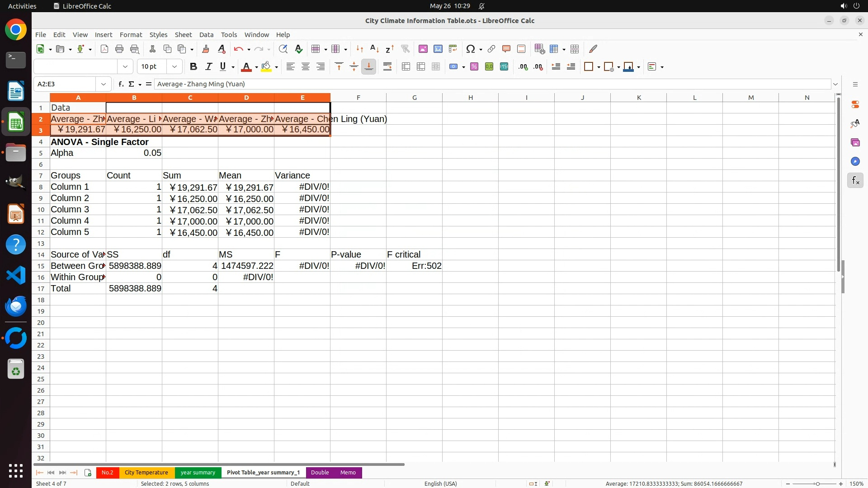Open the Name Box dropdown arrow
868x488 pixels.
click(x=104, y=84)
